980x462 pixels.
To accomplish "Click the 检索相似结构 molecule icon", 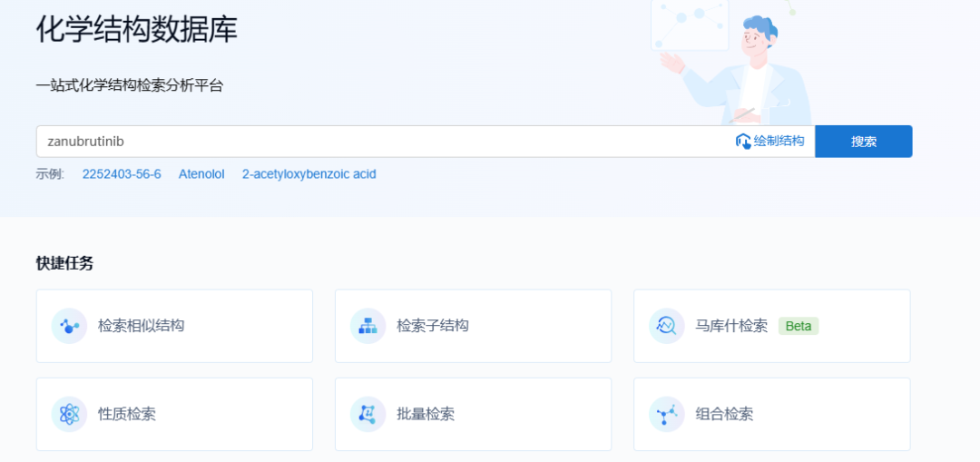I will pyautogui.click(x=69, y=326).
